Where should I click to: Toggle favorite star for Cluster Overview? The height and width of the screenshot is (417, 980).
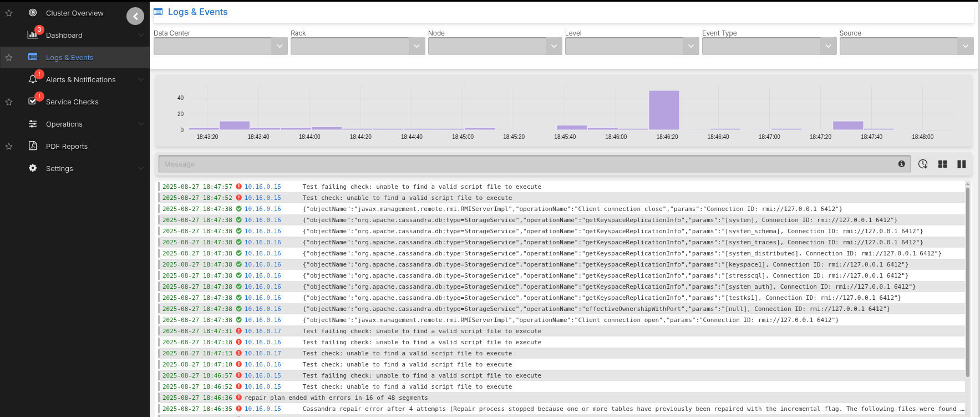click(9, 13)
